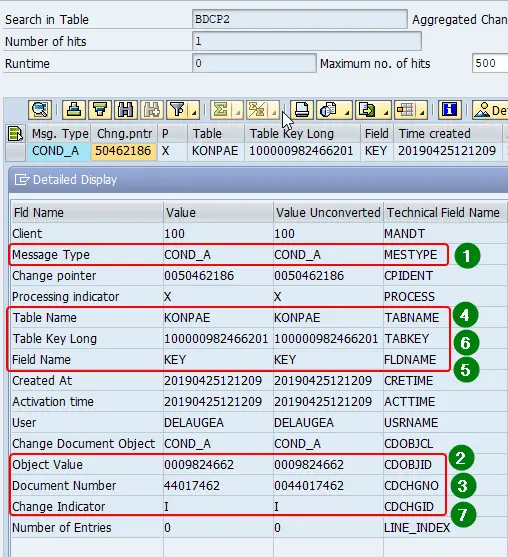Viewport: 508px width, 557px height.
Task: Click the partially visible De... button with the picture icon
Action: point(490,110)
